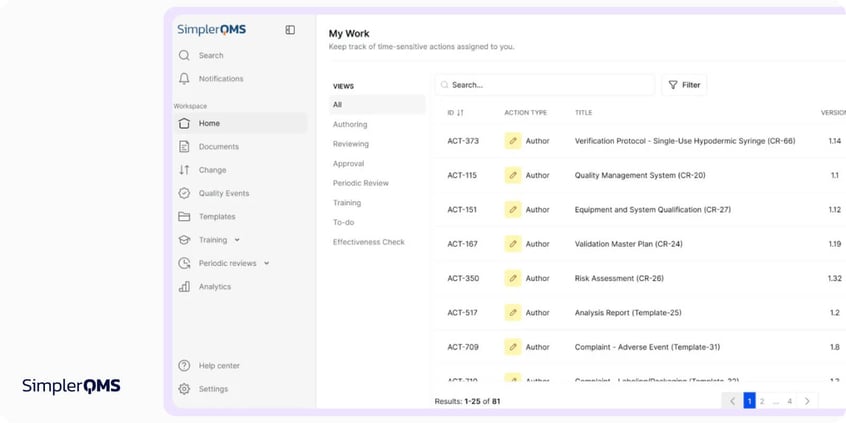Switch to the Effectiveness Check view
Image resolution: width=846 pixels, height=423 pixels.
[369, 242]
